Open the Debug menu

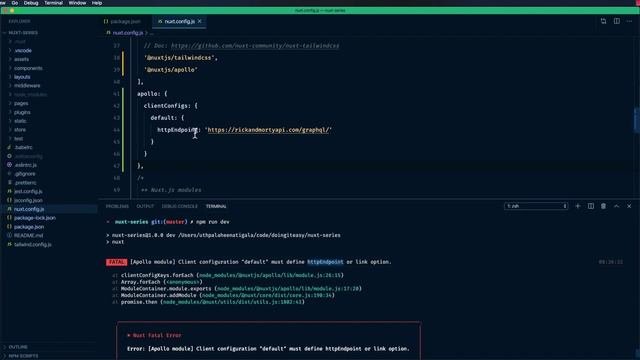(31, 3)
